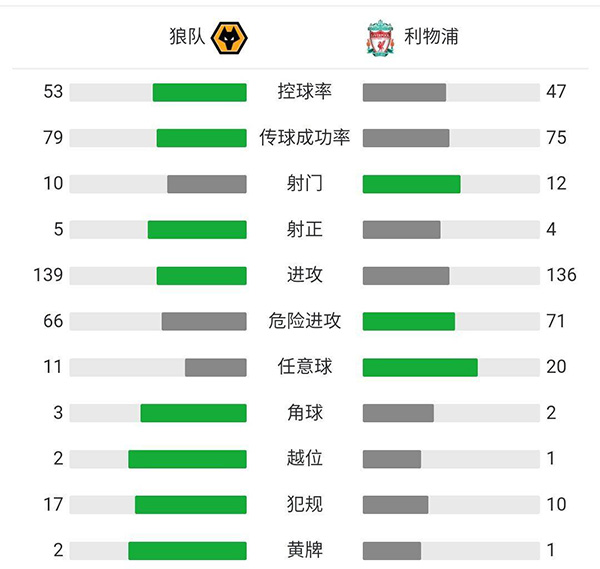Select the 任意球 stat label
600x569 pixels.
304,367
